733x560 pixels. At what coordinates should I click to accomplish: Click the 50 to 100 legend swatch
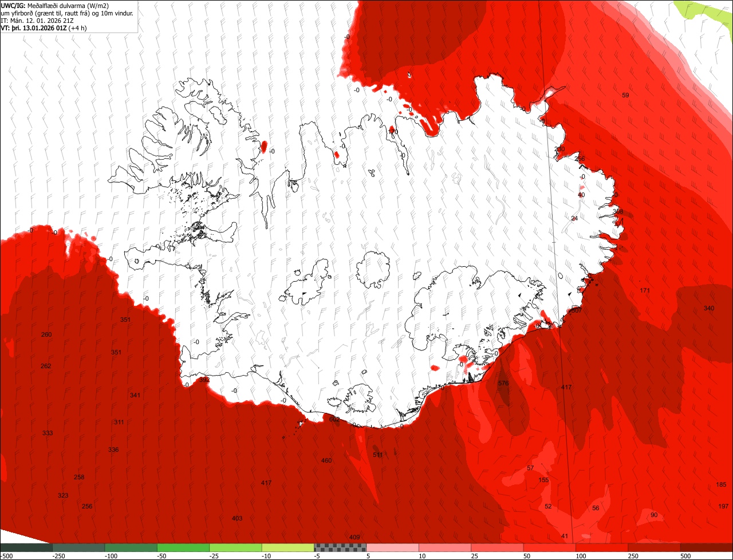pyautogui.click(x=550, y=548)
